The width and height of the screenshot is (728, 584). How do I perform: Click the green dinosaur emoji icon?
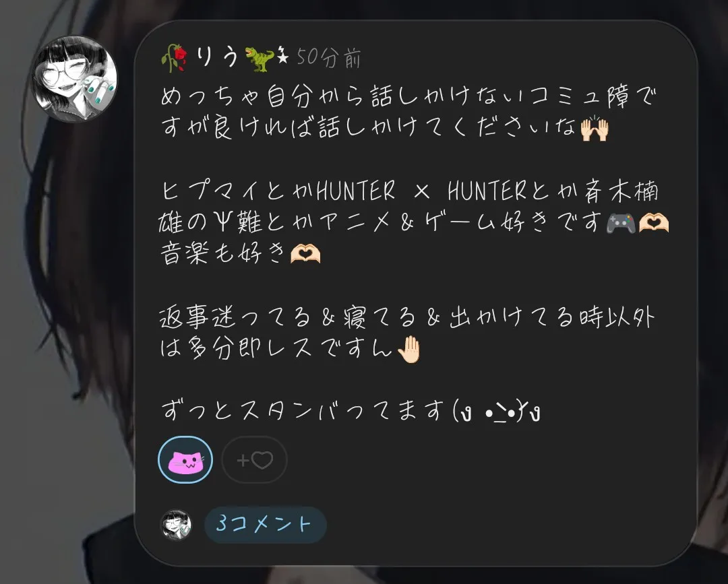pos(259,59)
